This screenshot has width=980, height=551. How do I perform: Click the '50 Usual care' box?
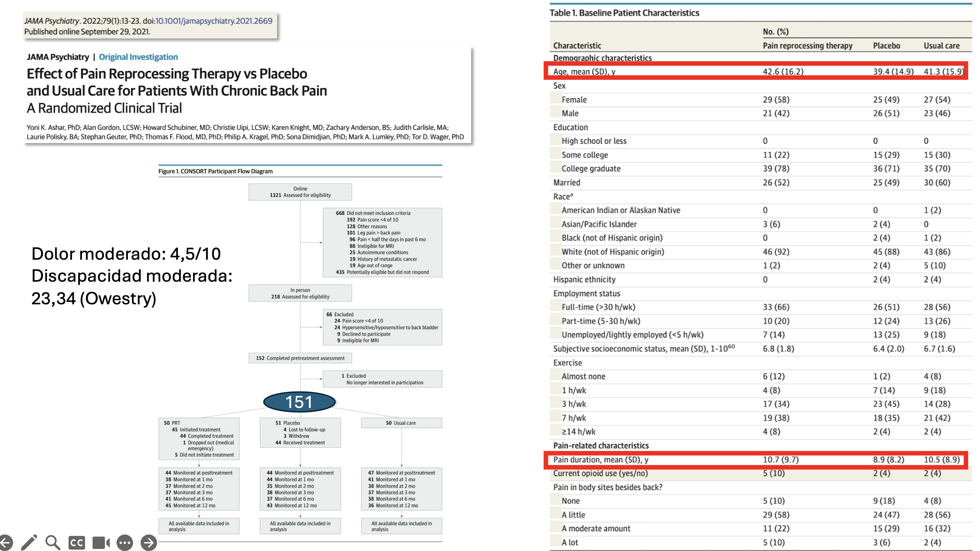401,423
